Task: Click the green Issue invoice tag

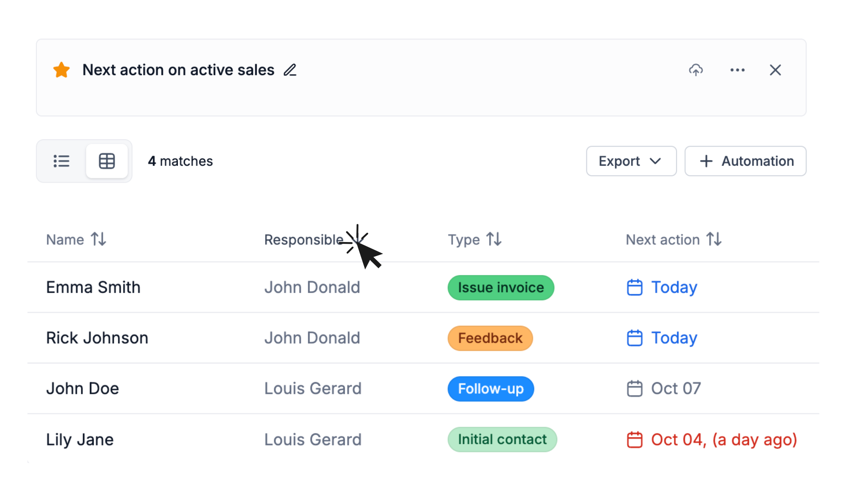Action: point(501,288)
